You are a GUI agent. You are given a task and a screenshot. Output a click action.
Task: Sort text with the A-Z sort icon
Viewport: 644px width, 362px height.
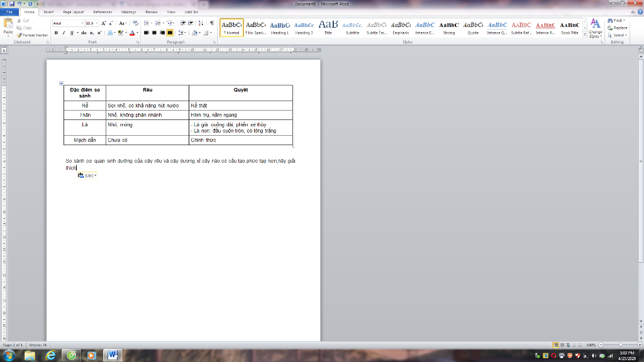pyautogui.click(x=201, y=23)
